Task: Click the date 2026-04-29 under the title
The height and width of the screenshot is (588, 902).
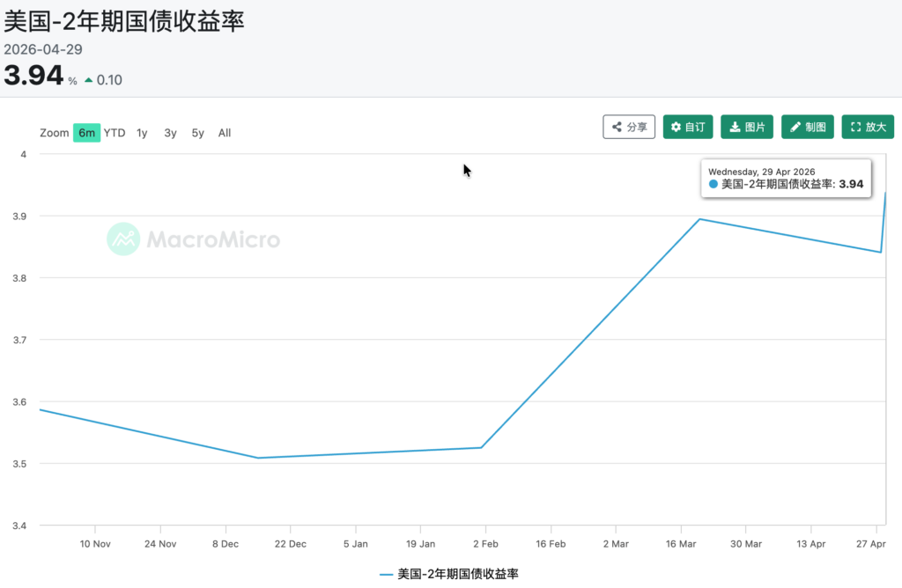Action: [43, 49]
